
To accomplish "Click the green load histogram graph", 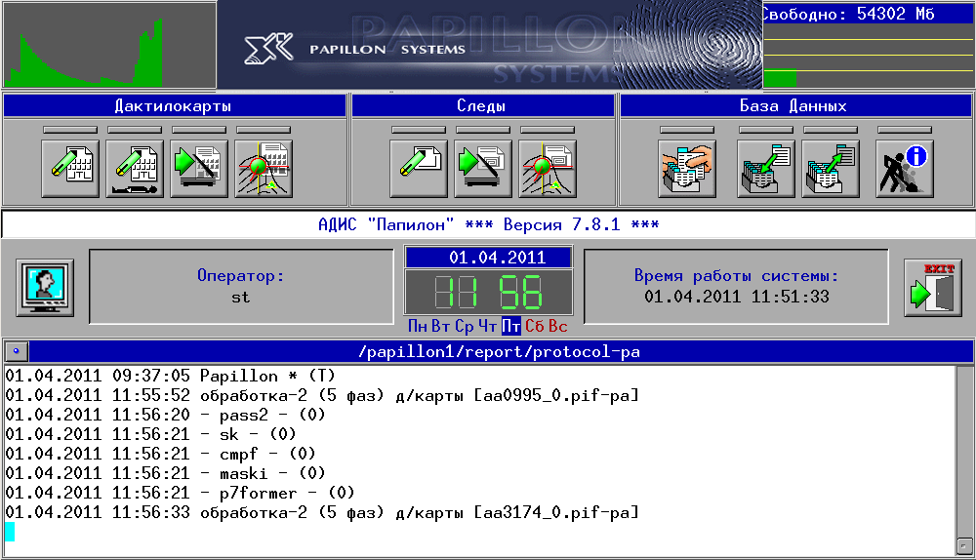I will coord(109,45).
